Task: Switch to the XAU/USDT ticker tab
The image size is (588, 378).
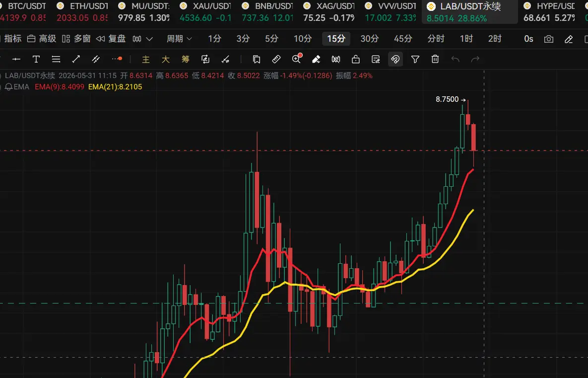Action: [x=205, y=11]
